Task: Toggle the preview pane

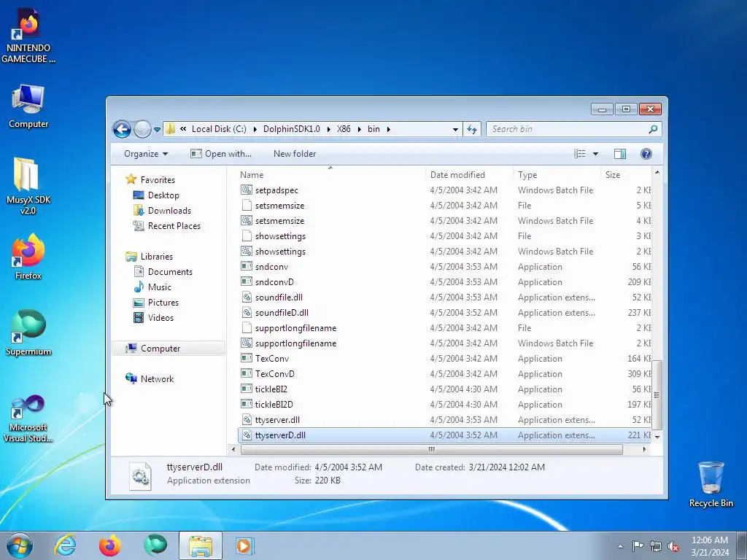Action: 620,154
